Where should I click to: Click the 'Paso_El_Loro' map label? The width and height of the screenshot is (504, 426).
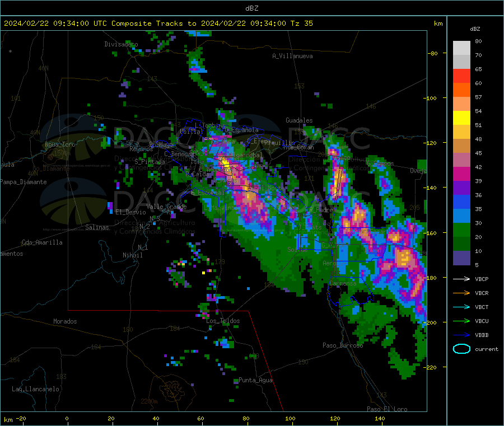click(387, 409)
